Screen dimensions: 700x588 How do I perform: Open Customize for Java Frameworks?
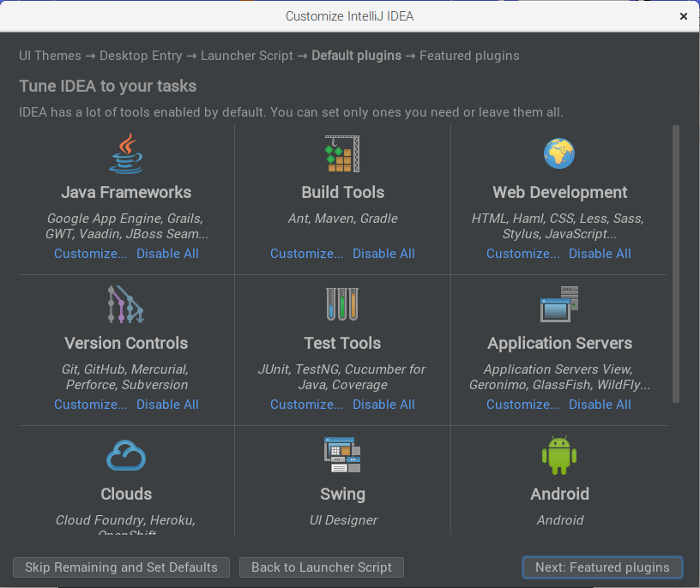click(91, 254)
